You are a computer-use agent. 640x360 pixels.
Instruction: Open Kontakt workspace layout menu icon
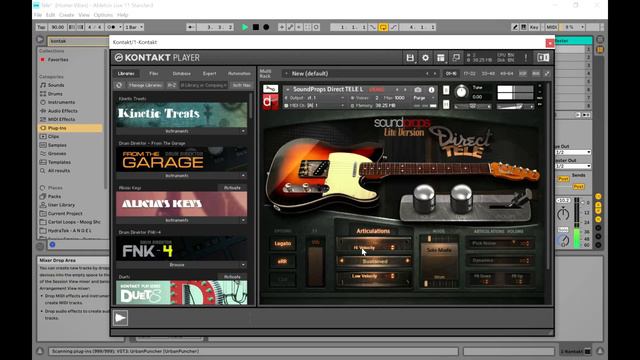441,58
